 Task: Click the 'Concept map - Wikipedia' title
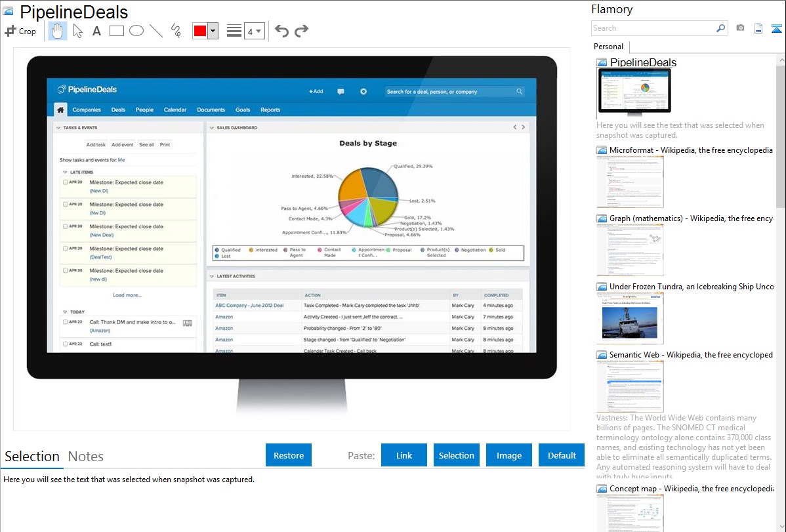pos(692,489)
